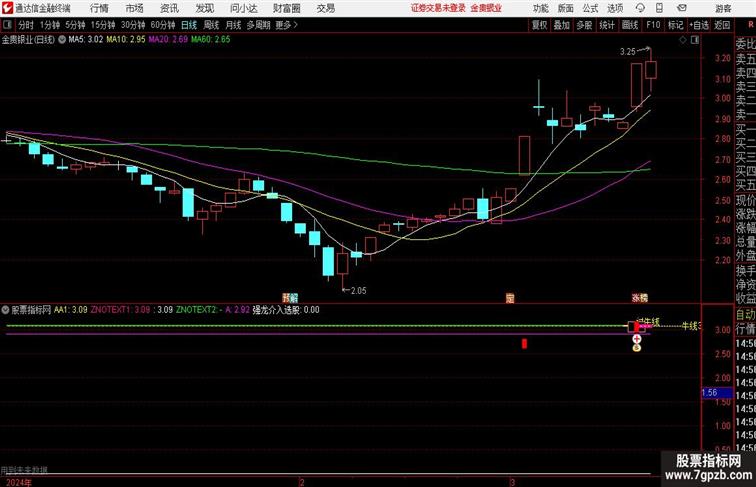This screenshot has height=487, width=756.
Task: Click the MA20: 2.69 indicator value
Action: [x=168, y=40]
